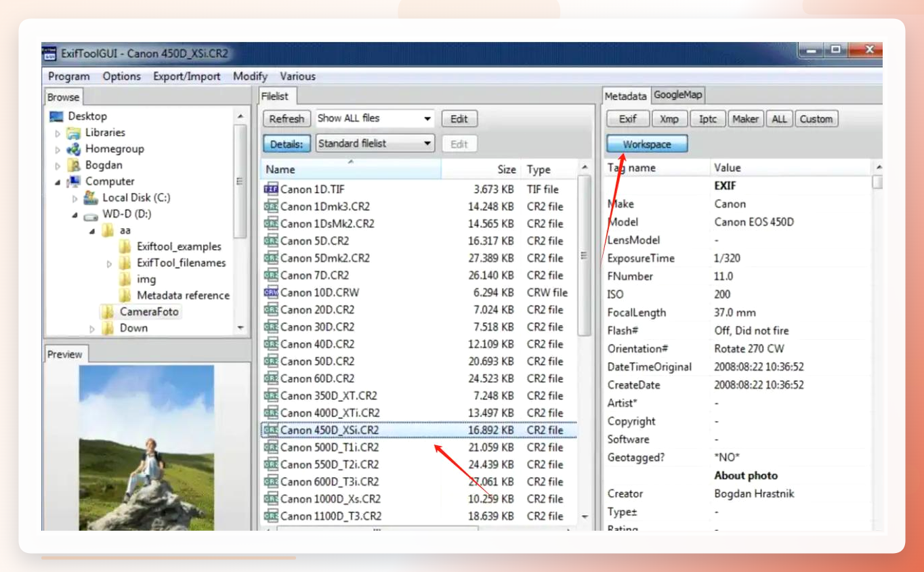
Task: Collapse the Computer tree node
Action: point(58,182)
